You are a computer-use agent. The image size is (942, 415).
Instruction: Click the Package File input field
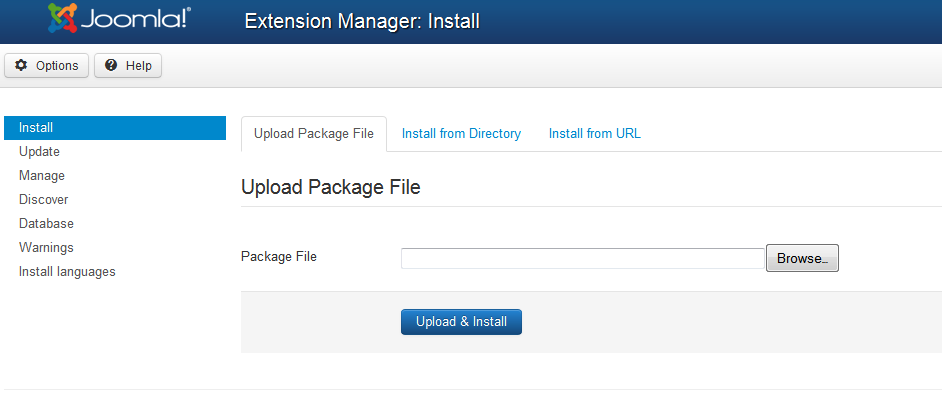pos(583,259)
